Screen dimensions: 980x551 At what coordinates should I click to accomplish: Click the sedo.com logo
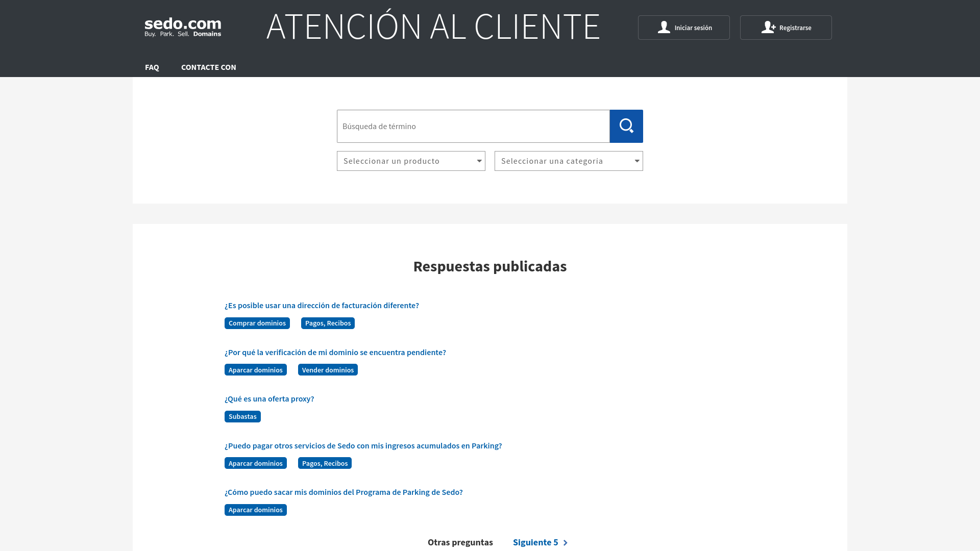pos(183,27)
